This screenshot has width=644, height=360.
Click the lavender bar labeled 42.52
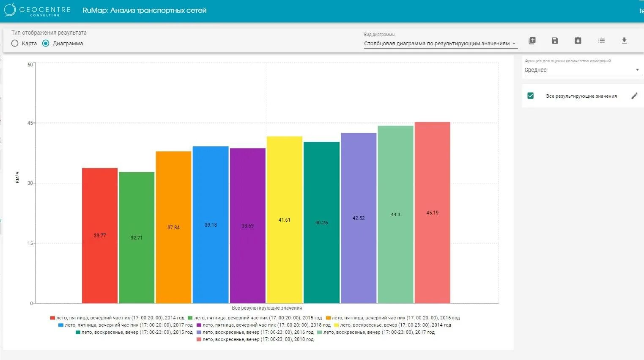359,218
